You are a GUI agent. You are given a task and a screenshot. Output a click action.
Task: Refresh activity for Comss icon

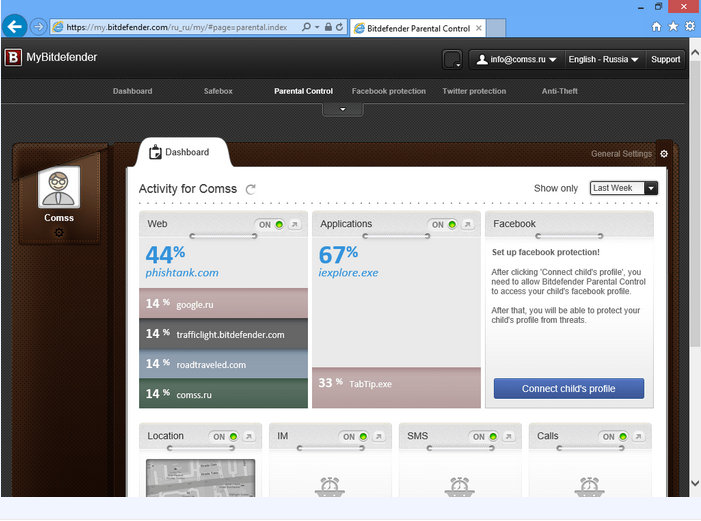point(251,189)
